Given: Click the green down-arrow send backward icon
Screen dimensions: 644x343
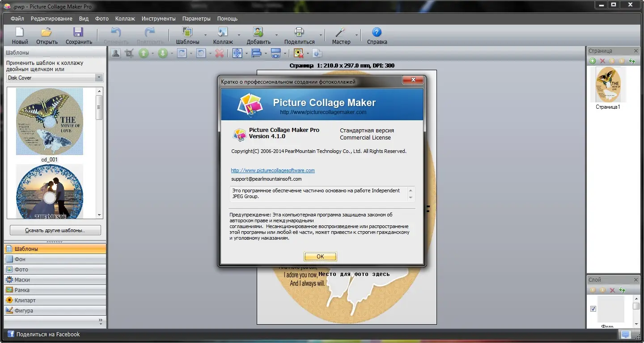Looking at the screenshot, I should pos(163,53).
